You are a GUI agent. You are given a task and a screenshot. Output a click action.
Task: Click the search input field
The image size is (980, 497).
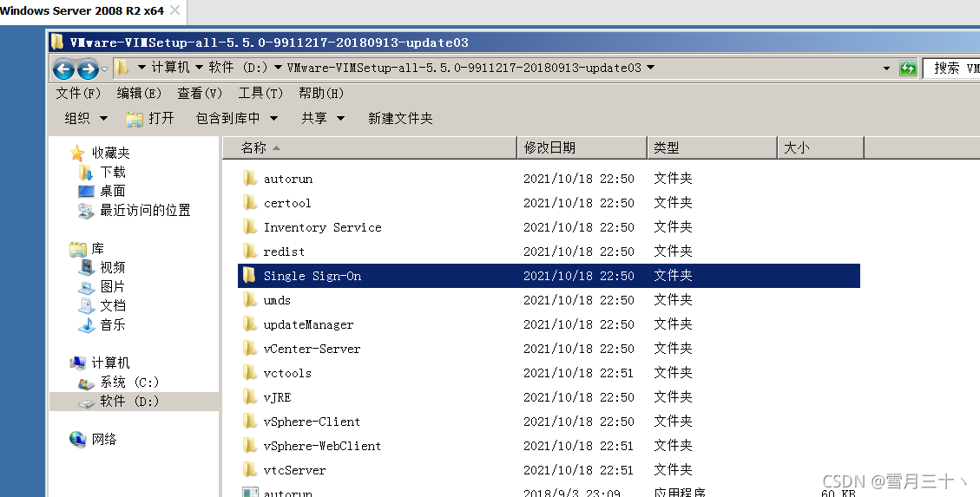click(951, 68)
